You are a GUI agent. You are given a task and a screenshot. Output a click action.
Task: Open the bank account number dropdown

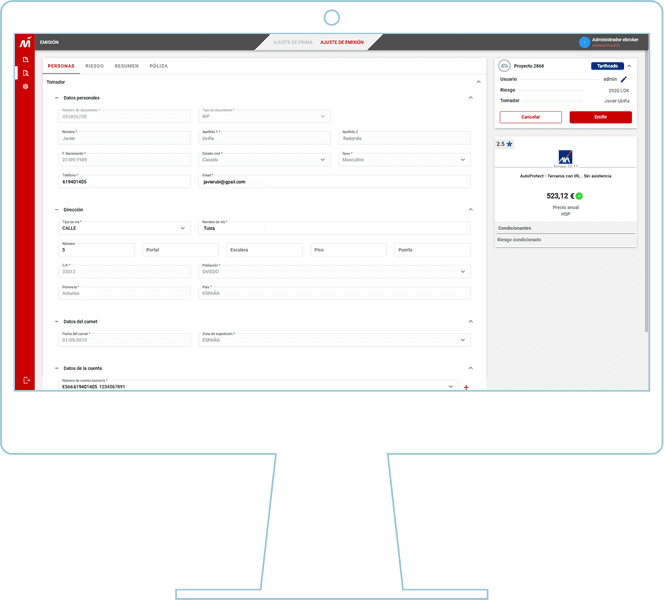pos(258,385)
